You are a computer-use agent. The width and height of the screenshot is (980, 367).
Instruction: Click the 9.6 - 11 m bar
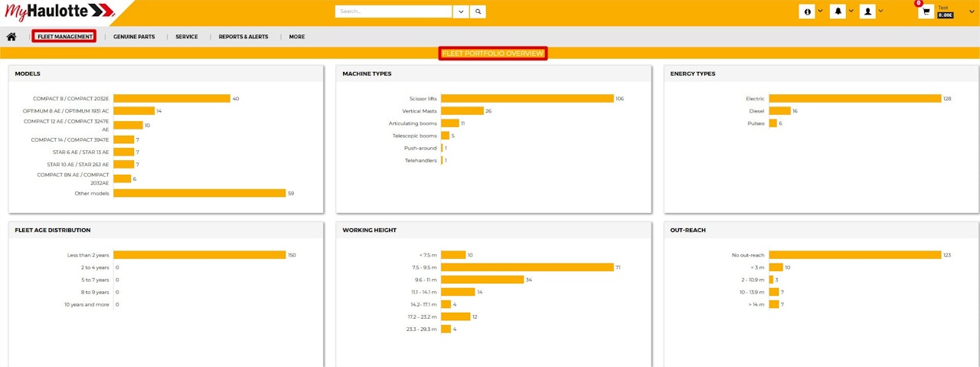(x=482, y=280)
